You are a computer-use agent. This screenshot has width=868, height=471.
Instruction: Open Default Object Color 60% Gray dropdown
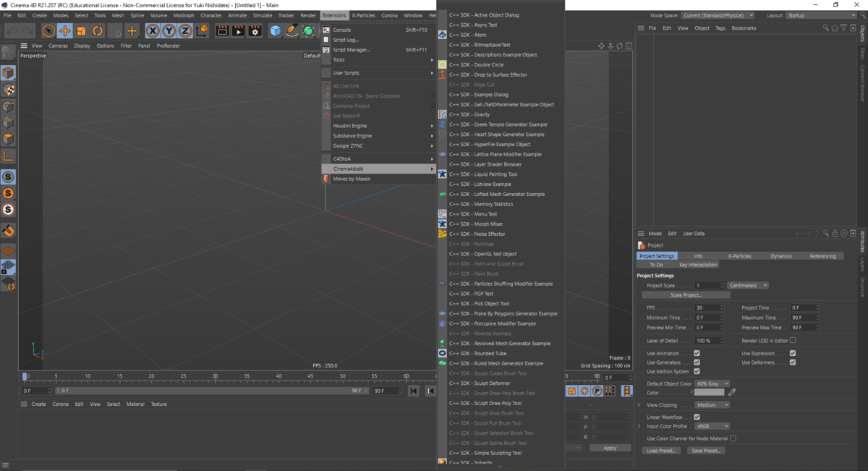pos(712,383)
